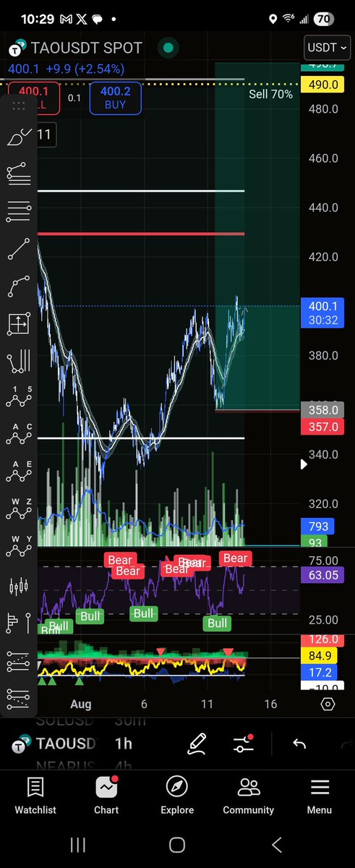
Task: Open the Menu tab
Action: pos(319,795)
